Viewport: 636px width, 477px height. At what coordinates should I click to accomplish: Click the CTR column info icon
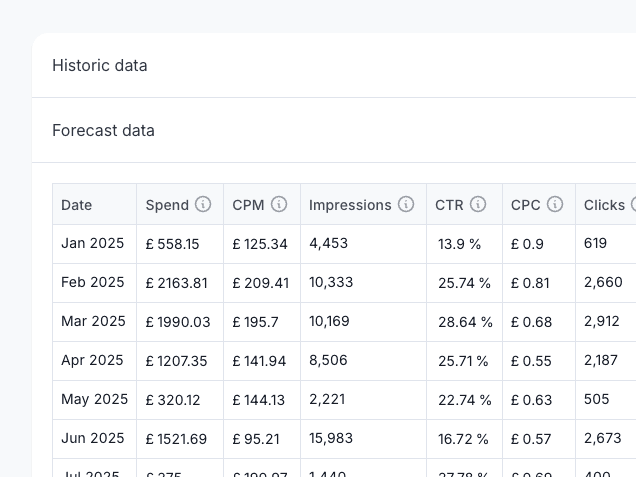[478, 204]
